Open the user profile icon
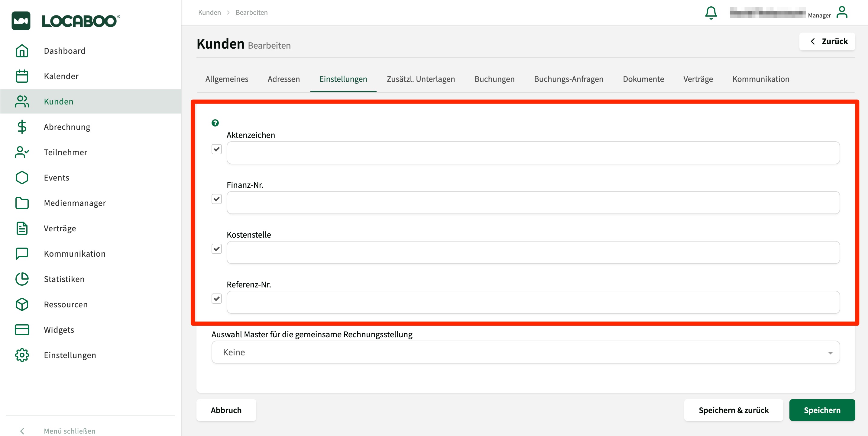The width and height of the screenshot is (868, 436). [x=842, y=12]
